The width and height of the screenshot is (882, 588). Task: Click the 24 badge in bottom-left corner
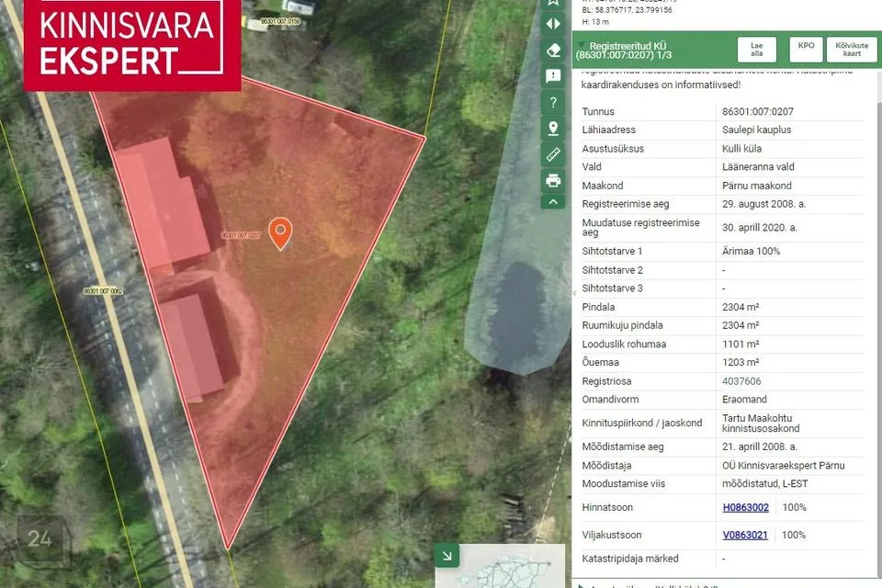coord(40,539)
